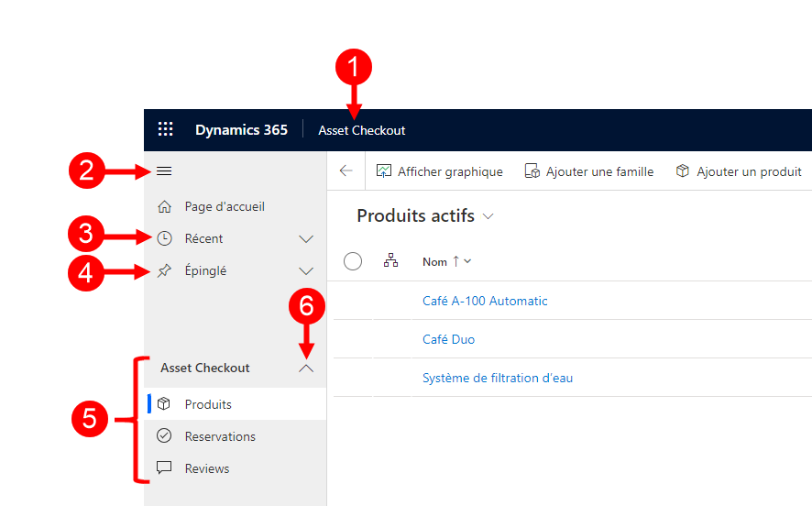Viewport: 812px width, 506px height.
Task: Open the Produits actifs view selector
Action: [425, 216]
